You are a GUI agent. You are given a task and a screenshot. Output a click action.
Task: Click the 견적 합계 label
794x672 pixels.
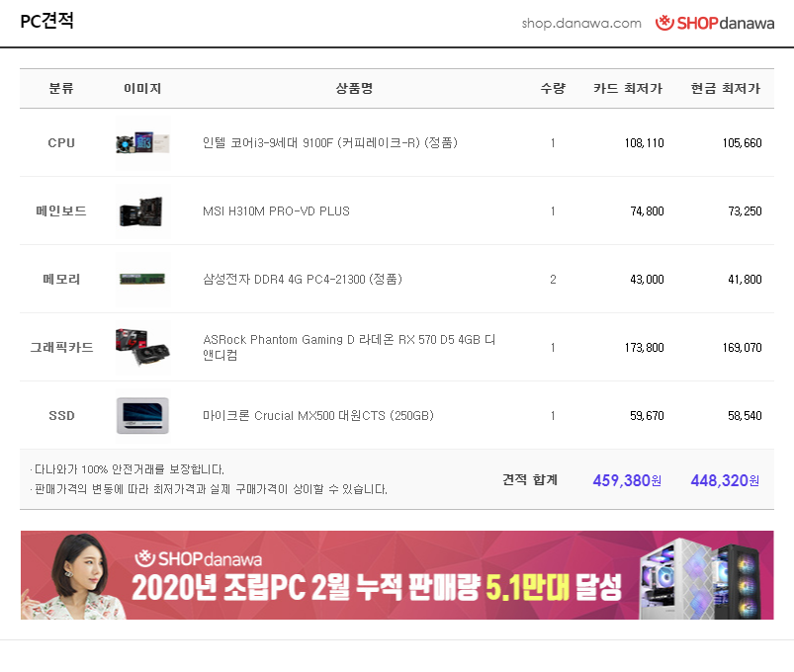point(530,479)
